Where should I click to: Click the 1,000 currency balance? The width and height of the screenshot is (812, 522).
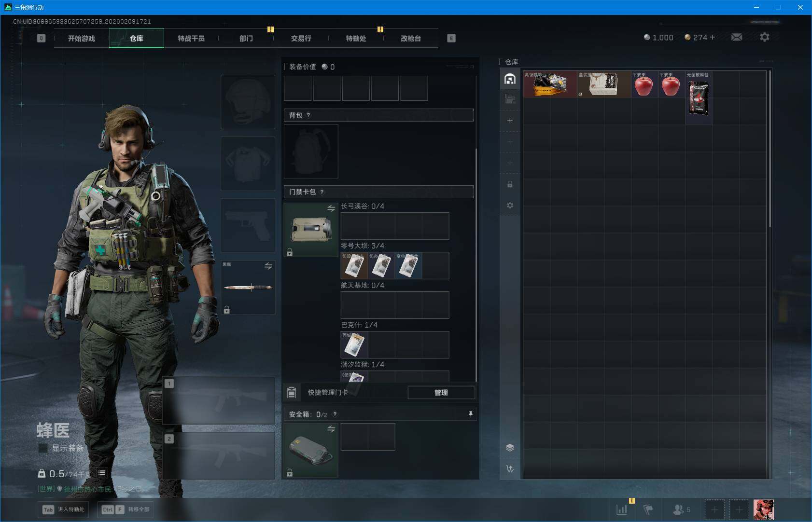point(658,37)
